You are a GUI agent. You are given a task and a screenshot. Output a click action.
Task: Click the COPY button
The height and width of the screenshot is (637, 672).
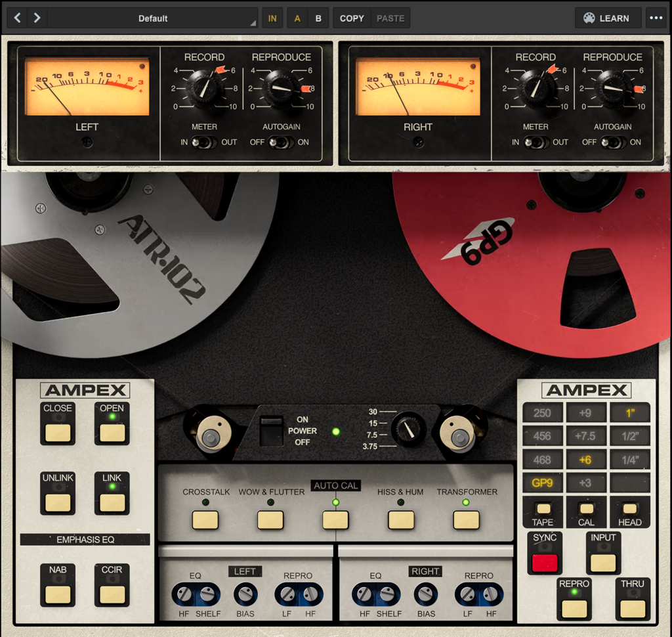point(352,18)
